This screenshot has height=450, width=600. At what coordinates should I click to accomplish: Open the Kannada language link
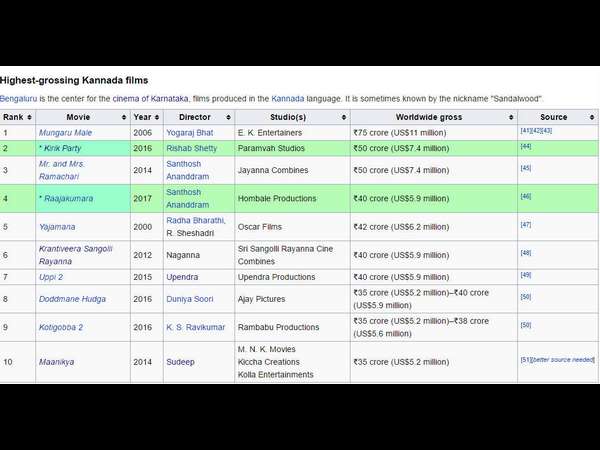point(287,99)
